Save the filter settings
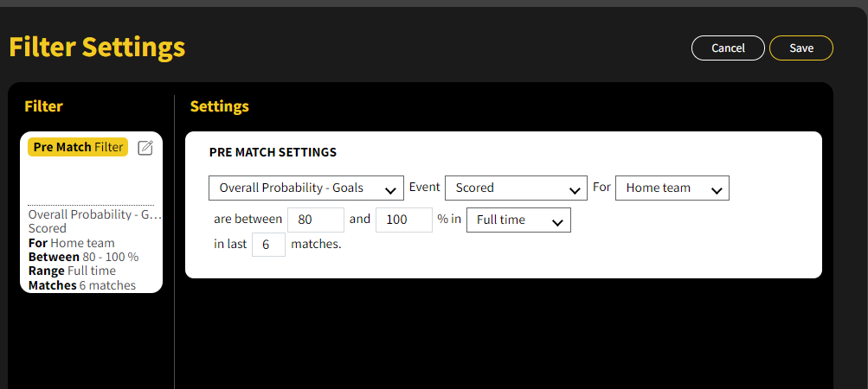868x389 pixels. (x=800, y=48)
